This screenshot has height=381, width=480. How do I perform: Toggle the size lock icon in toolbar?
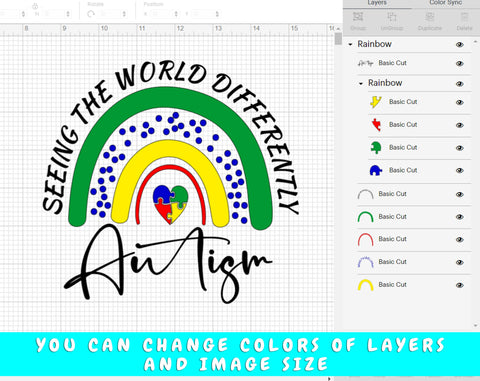35,6
